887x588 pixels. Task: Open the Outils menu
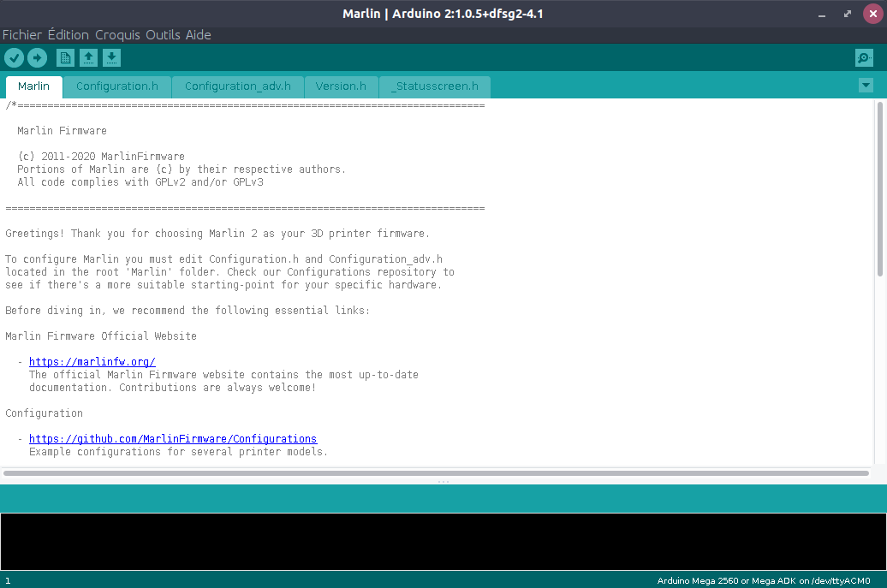click(x=163, y=35)
